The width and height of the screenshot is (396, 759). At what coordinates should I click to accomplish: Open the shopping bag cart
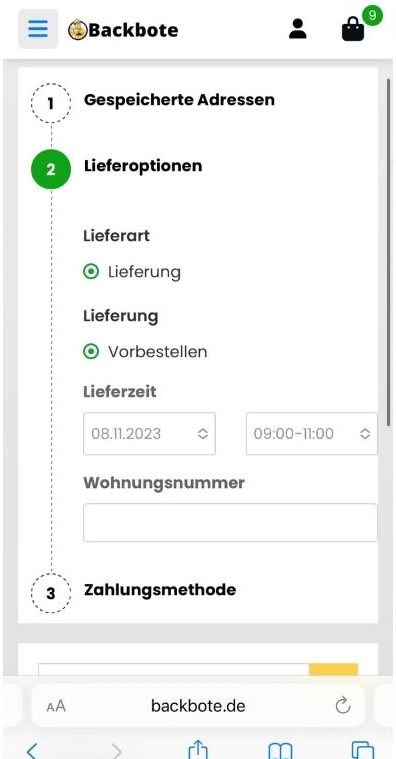pos(353,30)
